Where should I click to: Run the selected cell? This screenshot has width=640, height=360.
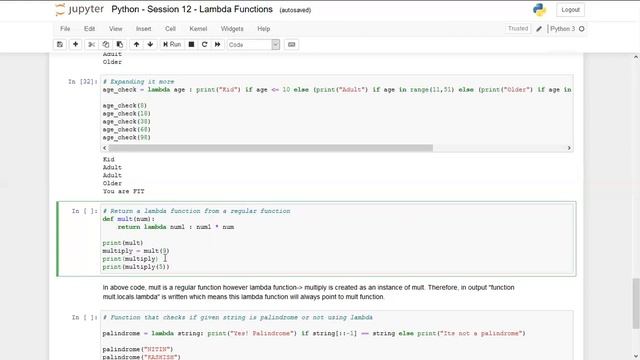pos(172,44)
